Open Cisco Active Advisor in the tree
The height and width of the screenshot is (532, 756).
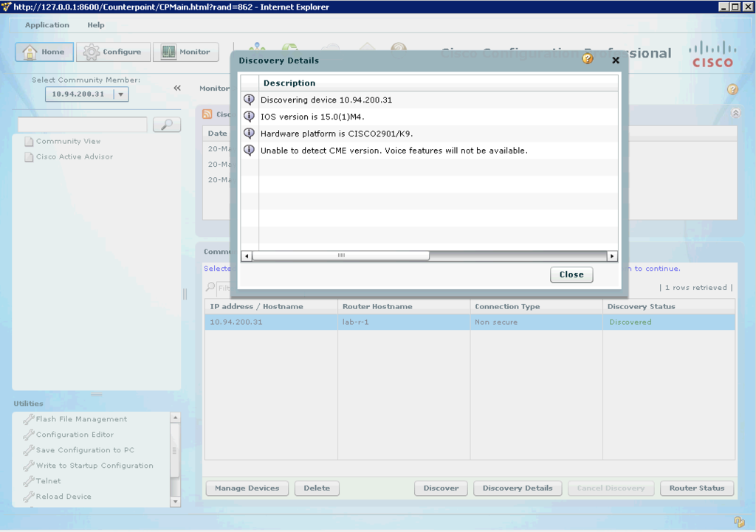(x=75, y=156)
